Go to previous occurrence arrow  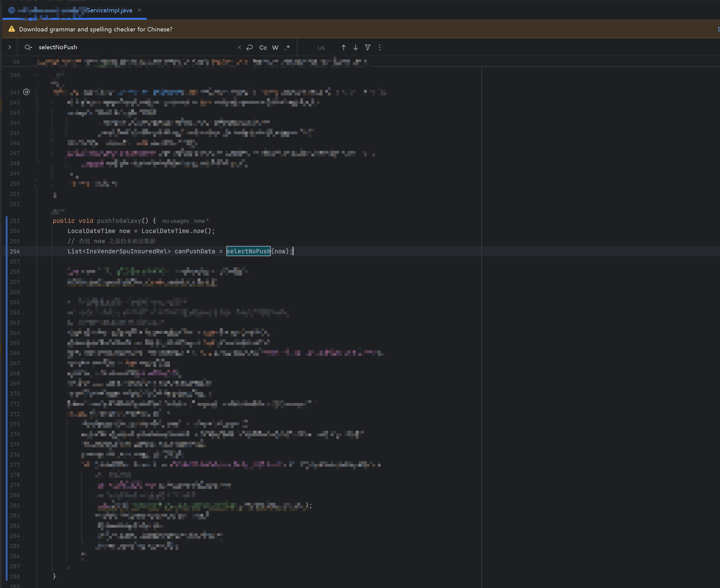pyautogui.click(x=344, y=47)
